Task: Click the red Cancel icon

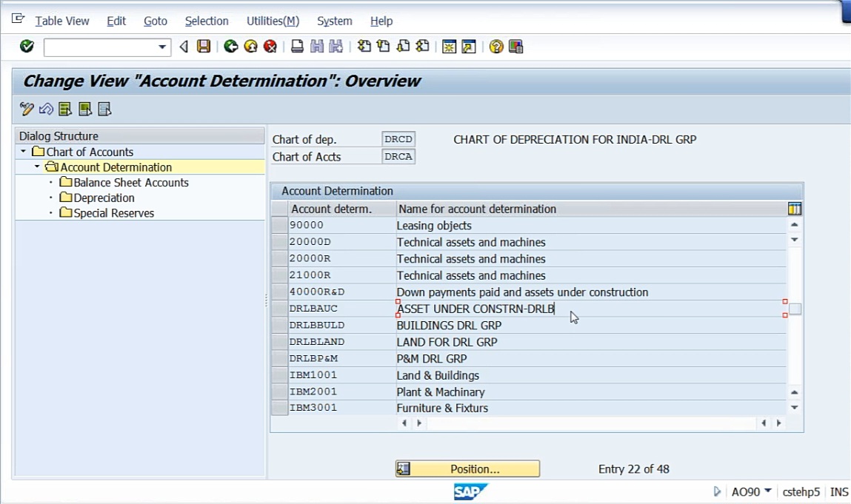Action: [x=270, y=47]
